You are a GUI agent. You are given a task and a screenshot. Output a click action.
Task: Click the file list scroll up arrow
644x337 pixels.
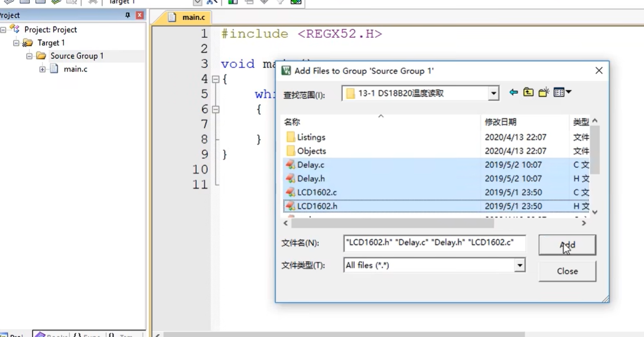(595, 121)
